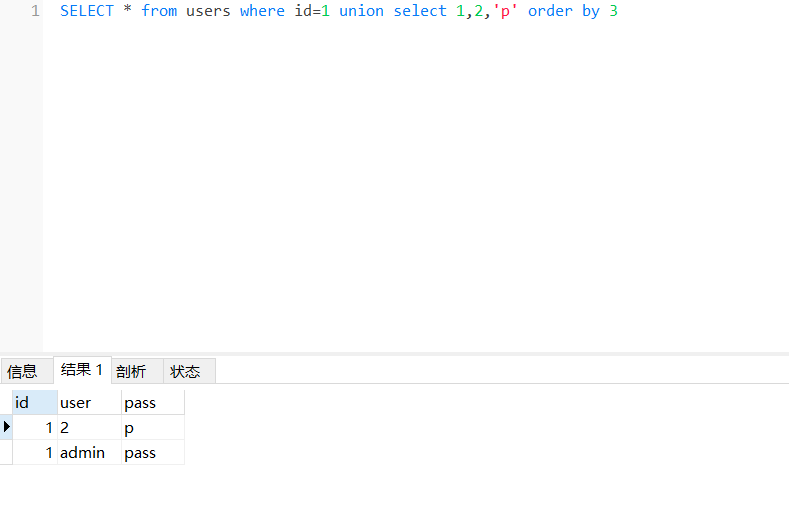Click the 'p' string literal in query

[x=506, y=11]
